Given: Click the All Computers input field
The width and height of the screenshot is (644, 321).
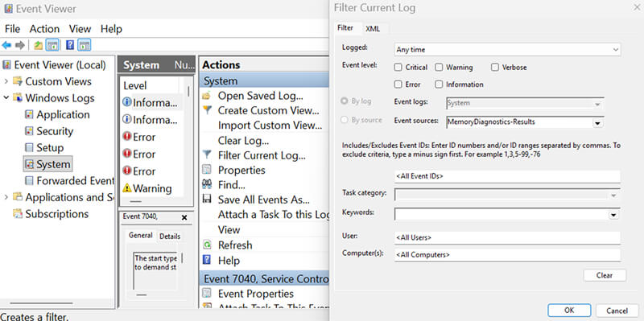Looking at the screenshot, I should coord(507,255).
